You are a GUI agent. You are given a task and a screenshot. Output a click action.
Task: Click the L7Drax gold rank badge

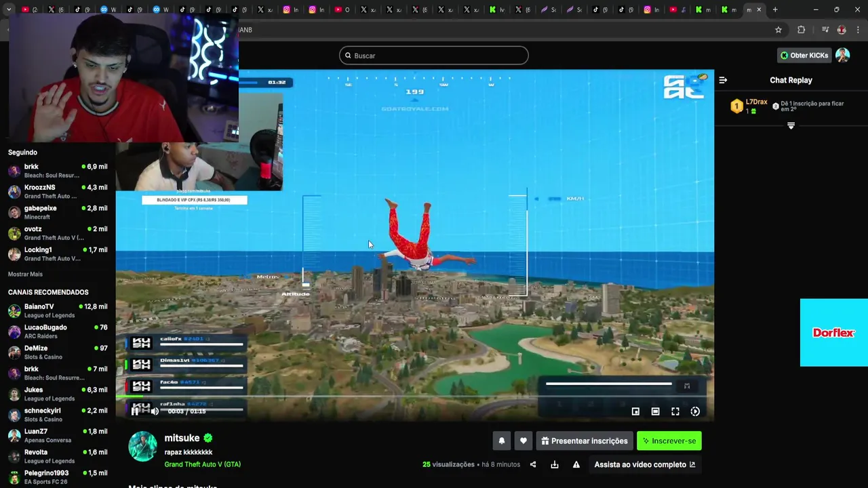click(736, 106)
